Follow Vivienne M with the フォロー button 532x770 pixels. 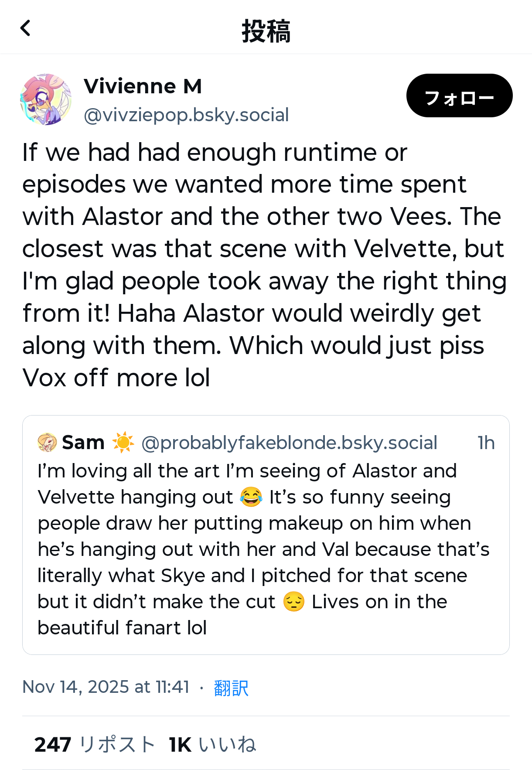click(459, 96)
